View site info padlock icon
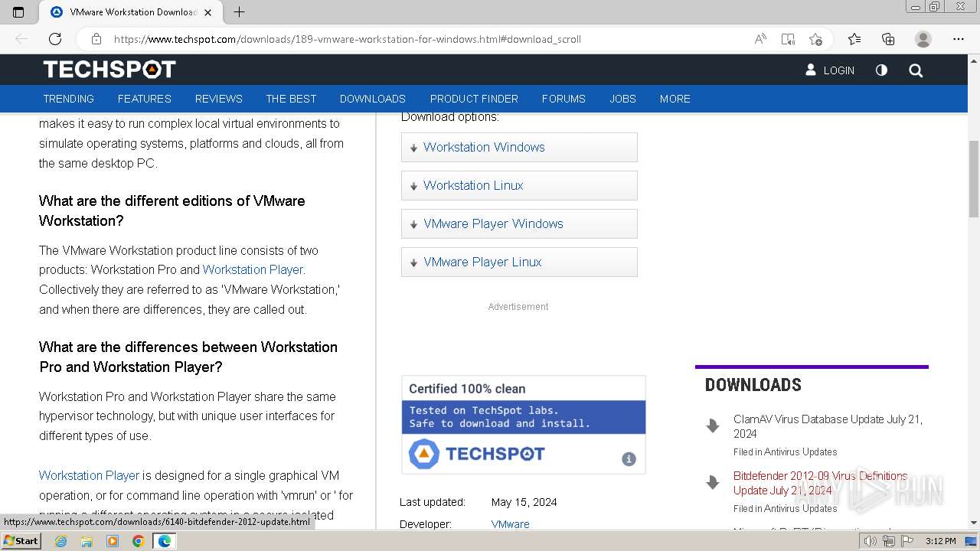 pyautogui.click(x=96, y=39)
